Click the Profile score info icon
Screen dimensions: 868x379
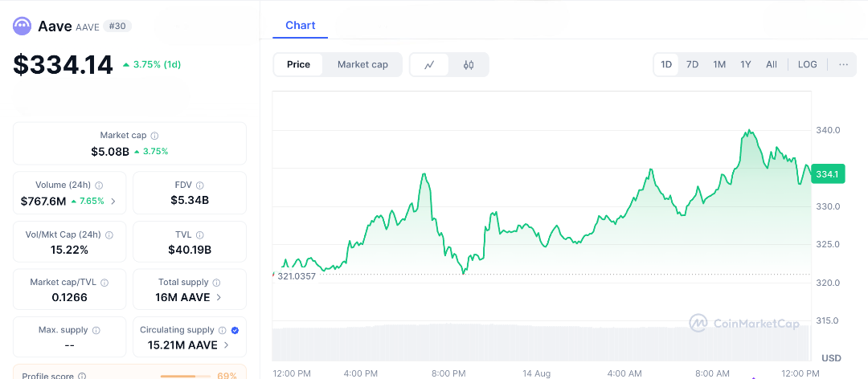click(x=83, y=377)
